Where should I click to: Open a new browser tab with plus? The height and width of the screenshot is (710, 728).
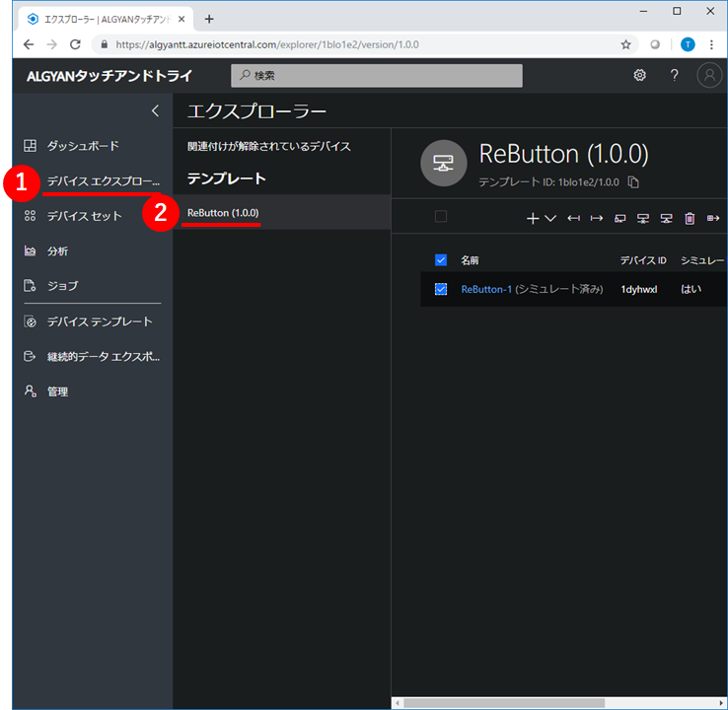click(209, 19)
